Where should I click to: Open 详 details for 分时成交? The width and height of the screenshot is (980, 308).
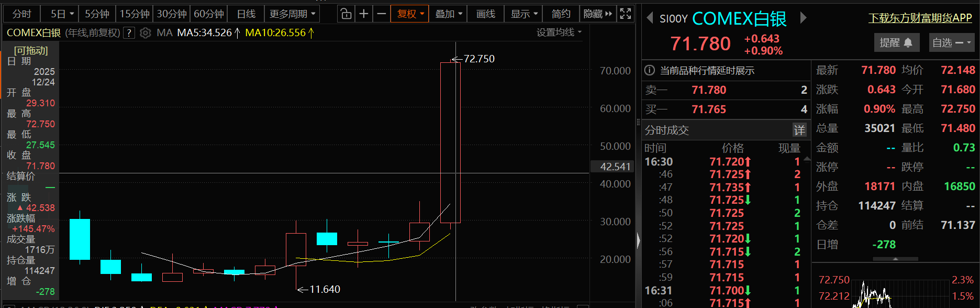click(799, 130)
